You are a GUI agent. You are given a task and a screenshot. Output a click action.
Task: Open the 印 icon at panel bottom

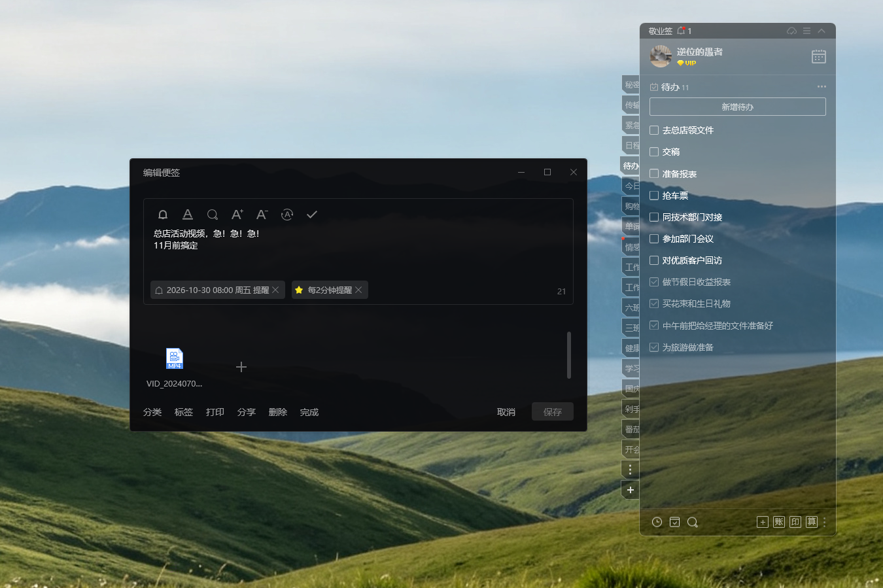point(795,522)
